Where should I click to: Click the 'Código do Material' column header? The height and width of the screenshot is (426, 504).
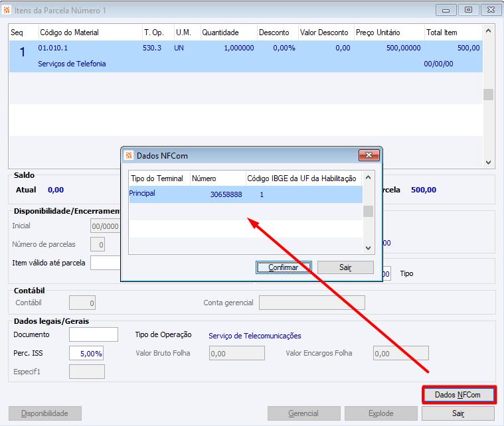point(90,33)
